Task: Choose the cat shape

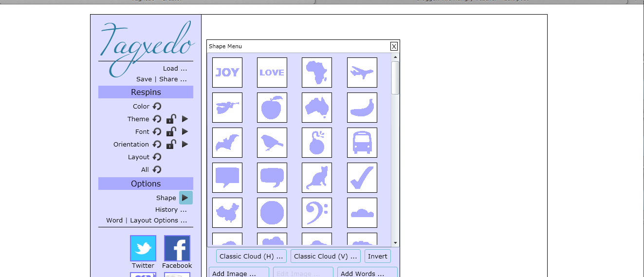Action: point(317,178)
